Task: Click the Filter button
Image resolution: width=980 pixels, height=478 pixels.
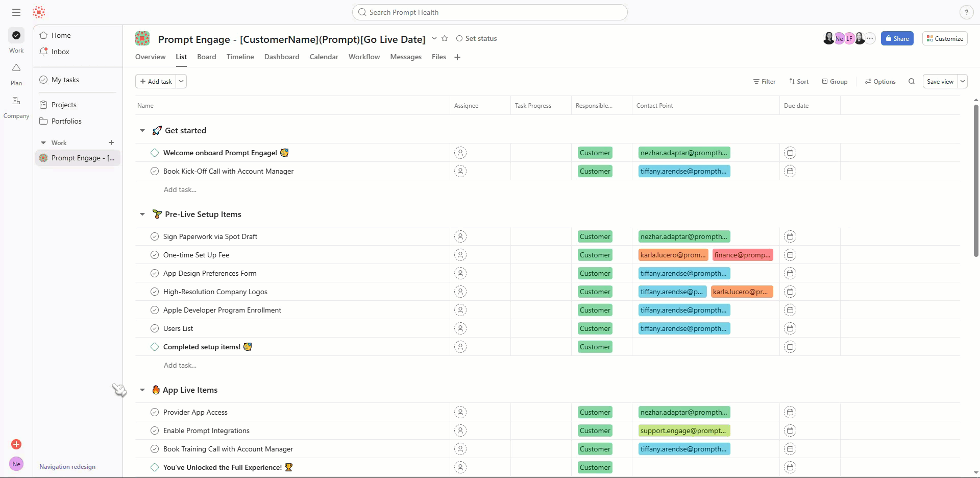Action: pos(764,81)
